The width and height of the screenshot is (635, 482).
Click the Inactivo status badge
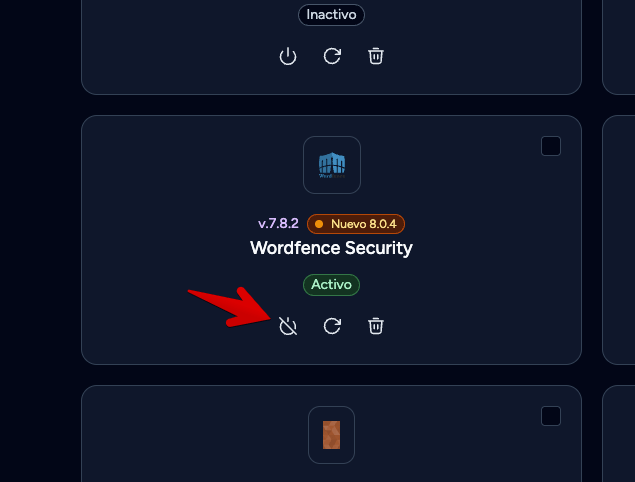(331, 15)
